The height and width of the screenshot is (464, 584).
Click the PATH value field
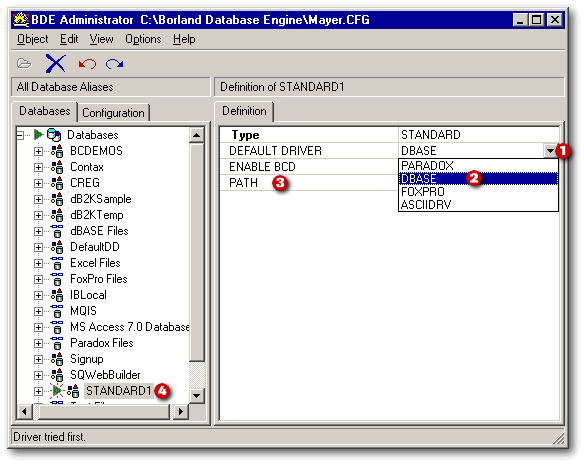pos(478,183)
